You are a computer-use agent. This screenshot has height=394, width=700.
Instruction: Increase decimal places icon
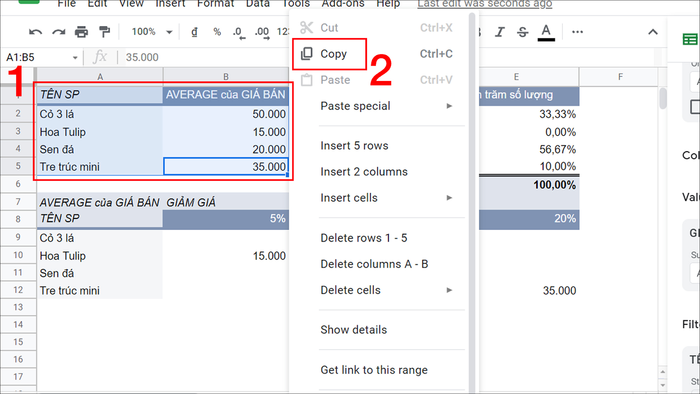(262, 32)
